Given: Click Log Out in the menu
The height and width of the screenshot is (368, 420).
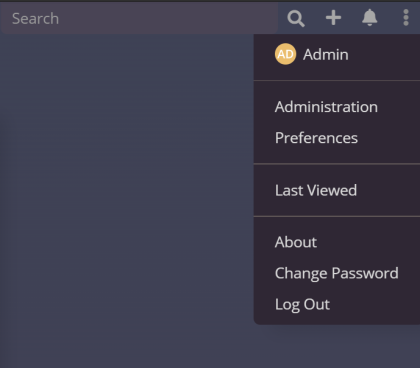Looking at the screenshot, I should click(302, 304).
